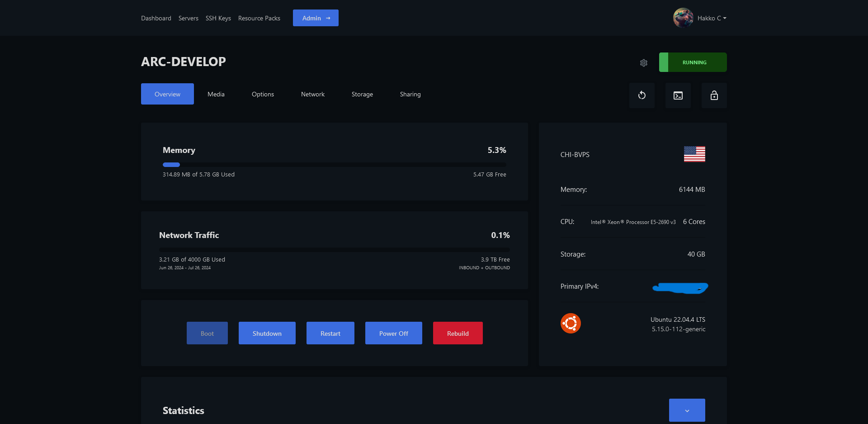The width and height of the screenshot is (868, 424).
Task: Click the Hakko C profile avatar
Action: 683,18
